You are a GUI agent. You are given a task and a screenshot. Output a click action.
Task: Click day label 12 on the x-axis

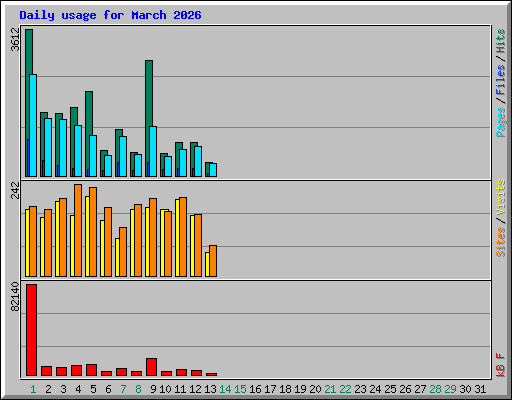[195, 389]
